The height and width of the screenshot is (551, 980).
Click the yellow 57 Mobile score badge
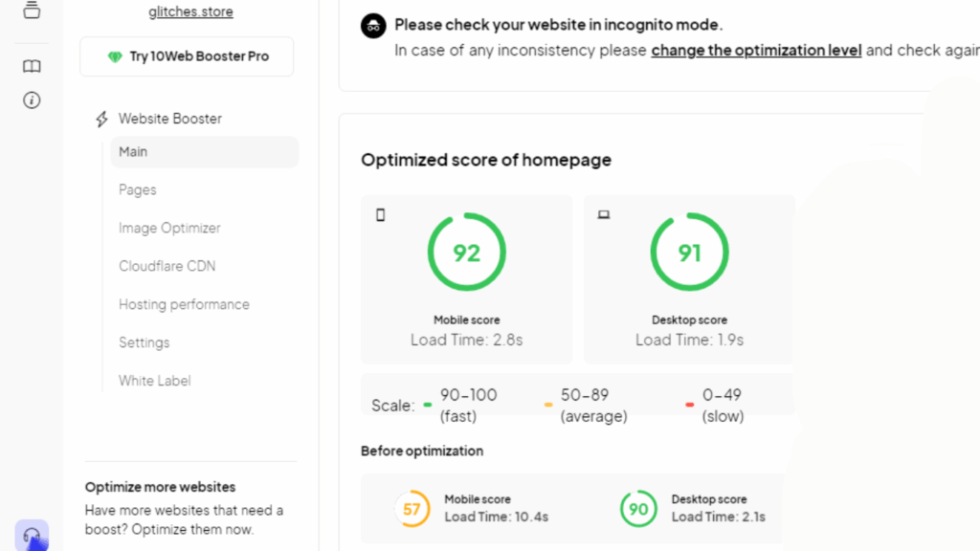[x=412, y=508]
